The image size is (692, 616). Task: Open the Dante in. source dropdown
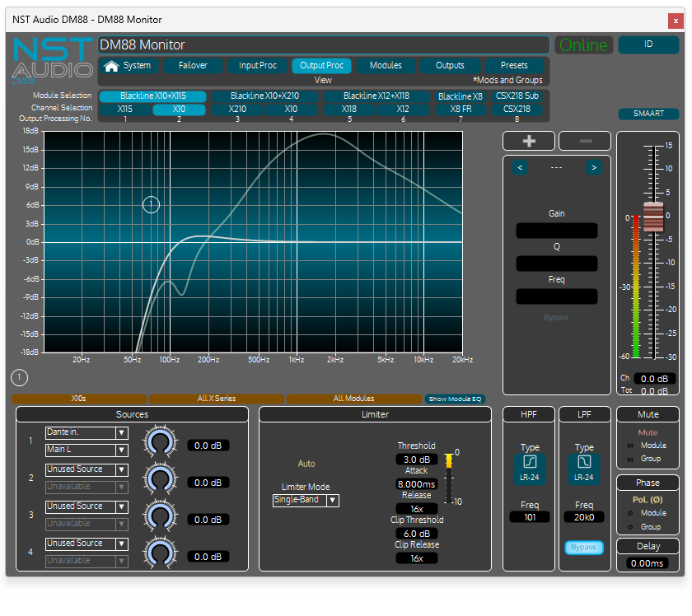(86, 432)
